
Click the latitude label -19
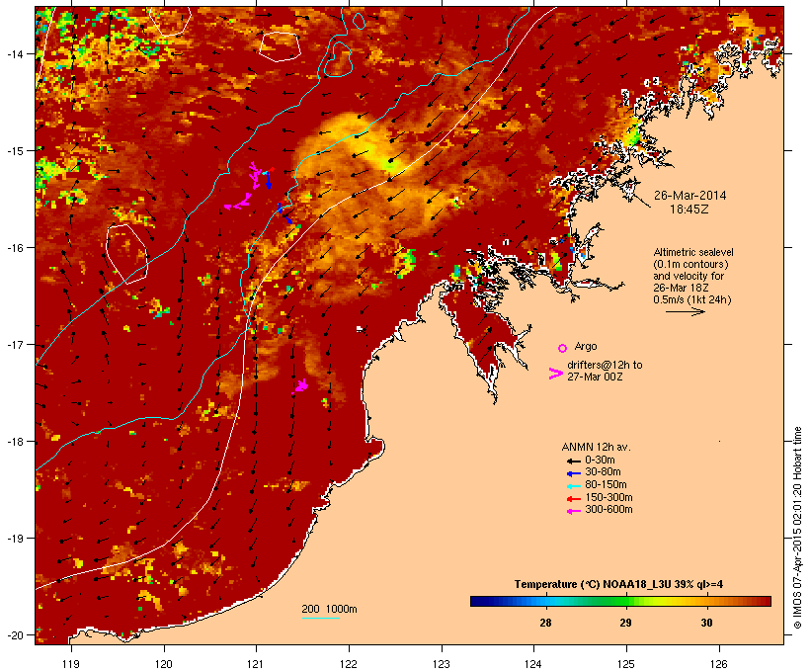(x=15, y=539)
